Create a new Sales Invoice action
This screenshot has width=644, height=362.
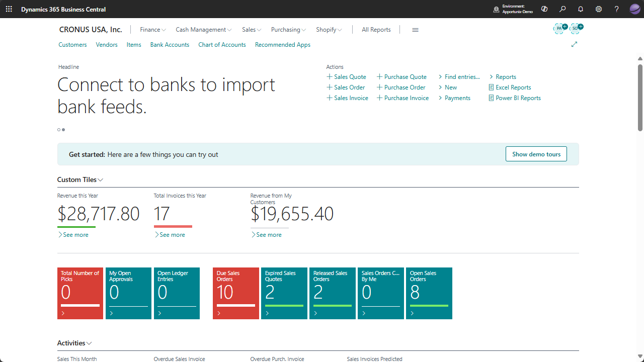click(347, 98)
